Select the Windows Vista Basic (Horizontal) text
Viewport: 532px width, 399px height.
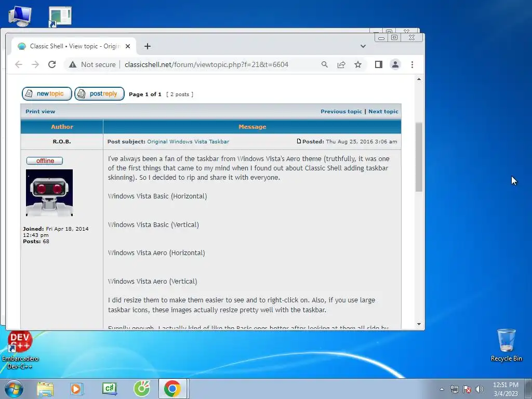pyautogui.click(x=157, y=196)
